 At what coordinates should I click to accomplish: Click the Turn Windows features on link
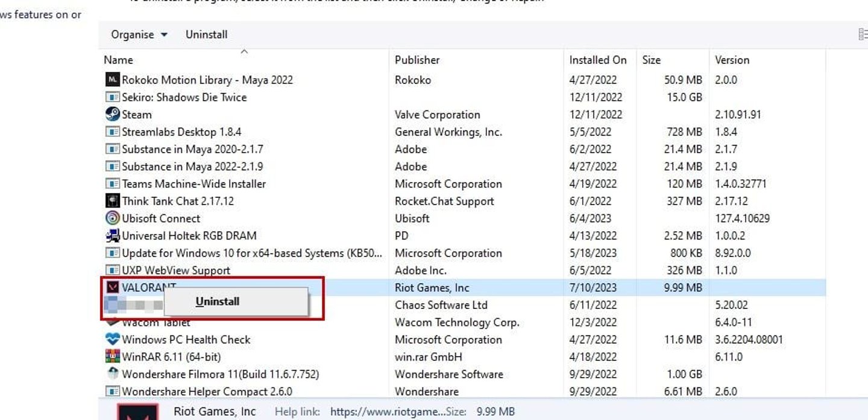39,14
